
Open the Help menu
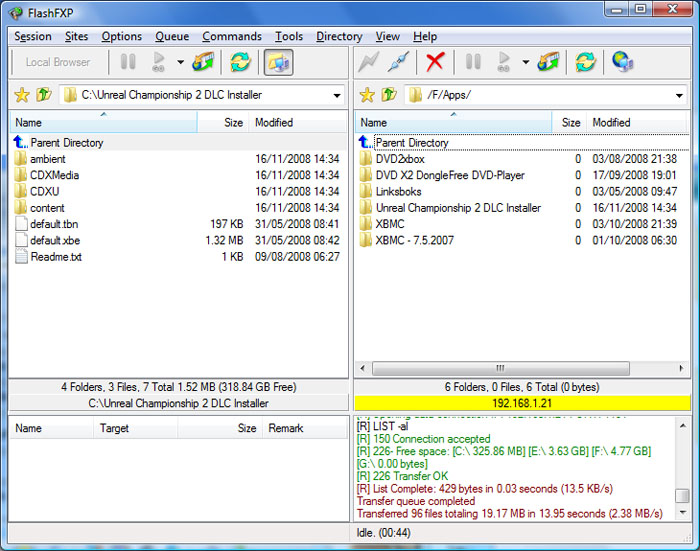tap(425, 36)
